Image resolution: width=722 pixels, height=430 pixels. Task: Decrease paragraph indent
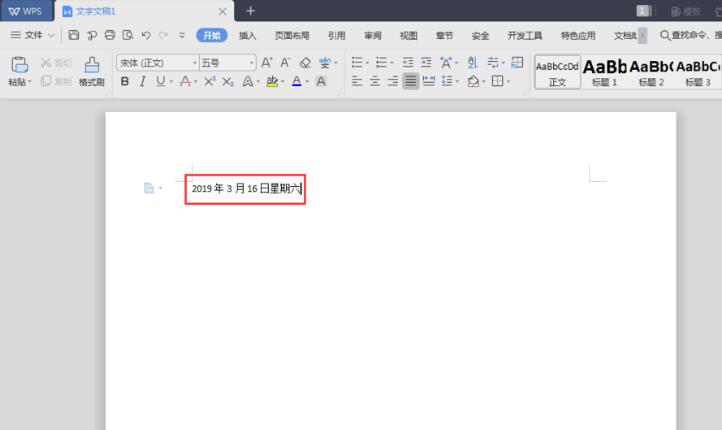click(x=408, y=62)
